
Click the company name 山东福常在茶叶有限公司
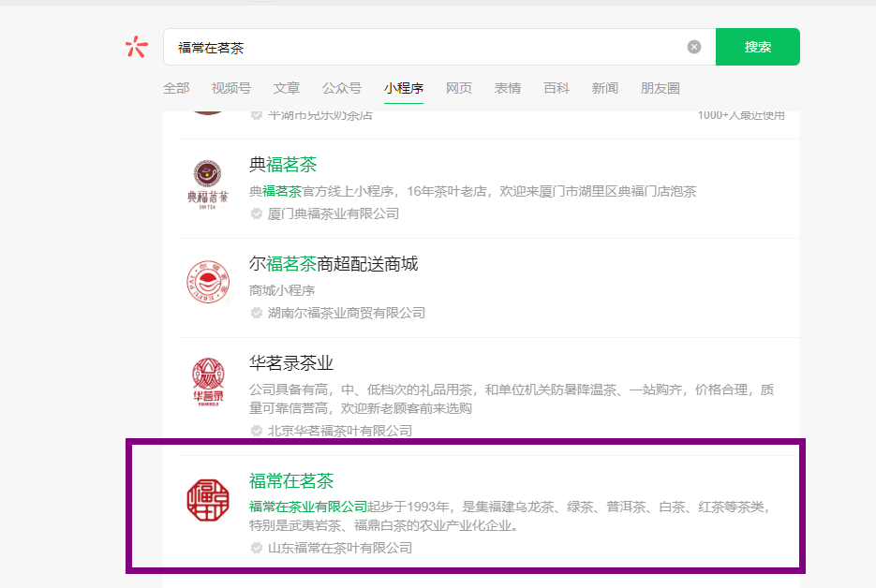click(x=340, y=548)
